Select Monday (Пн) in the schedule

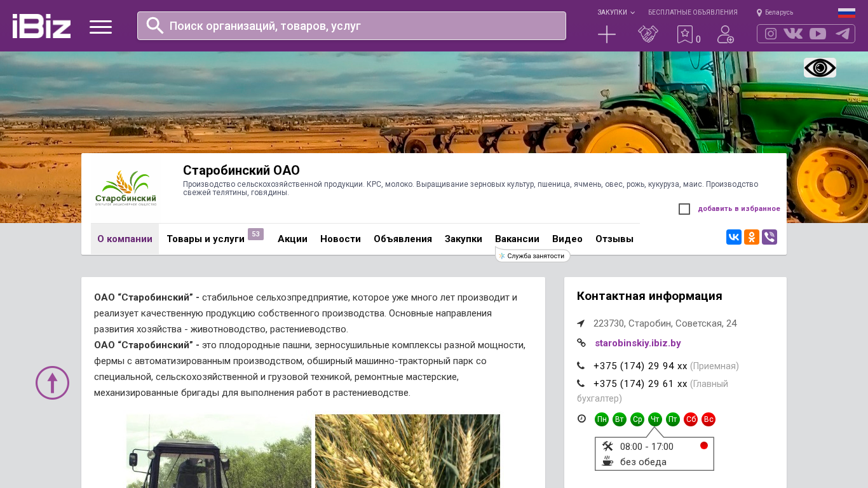pos(602,419)
